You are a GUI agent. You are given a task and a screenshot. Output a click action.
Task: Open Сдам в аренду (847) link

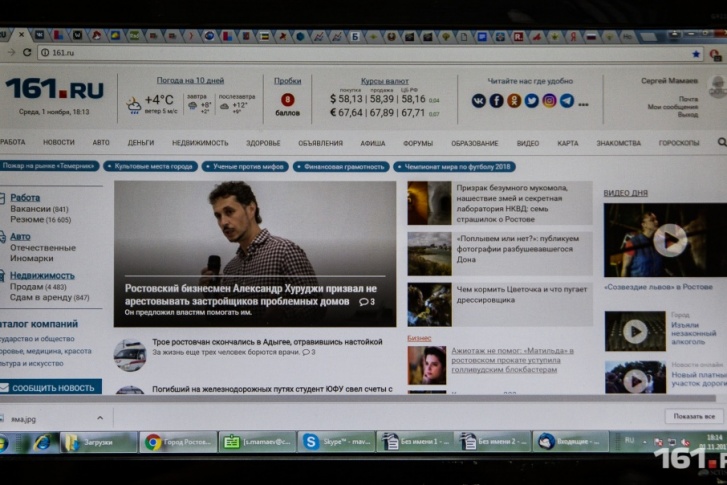pyautogui.click(x=50, y=297)
